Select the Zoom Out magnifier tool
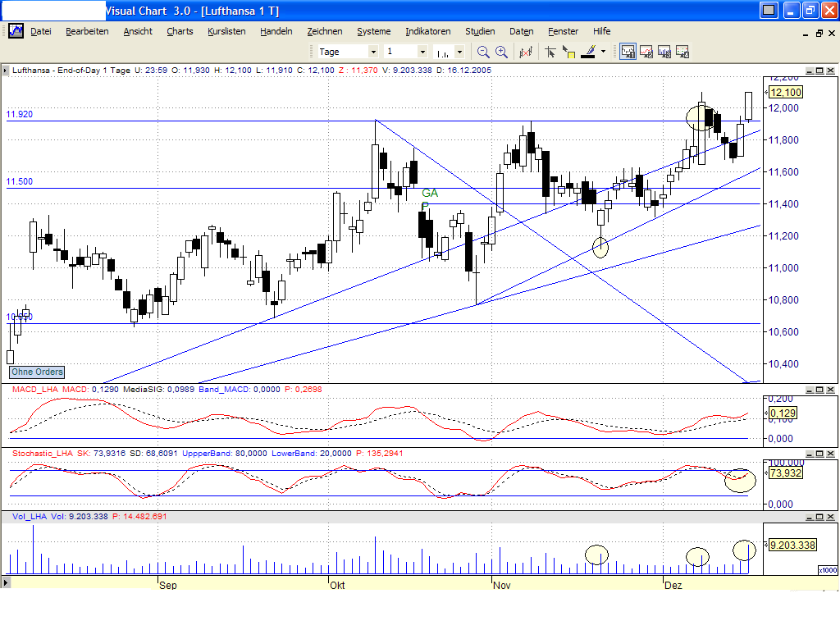Image resolution: width=840 pixels, height=630 pixels. pos(481,51)
